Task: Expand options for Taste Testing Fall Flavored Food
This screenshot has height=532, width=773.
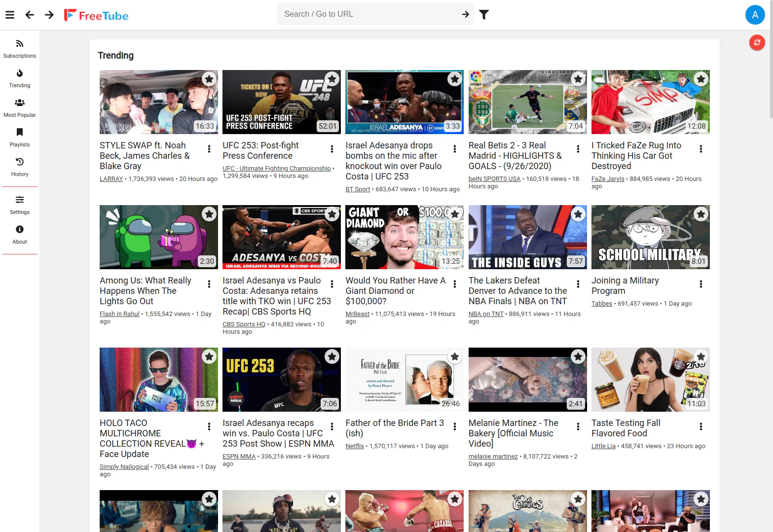Action: tap(700, 426)
